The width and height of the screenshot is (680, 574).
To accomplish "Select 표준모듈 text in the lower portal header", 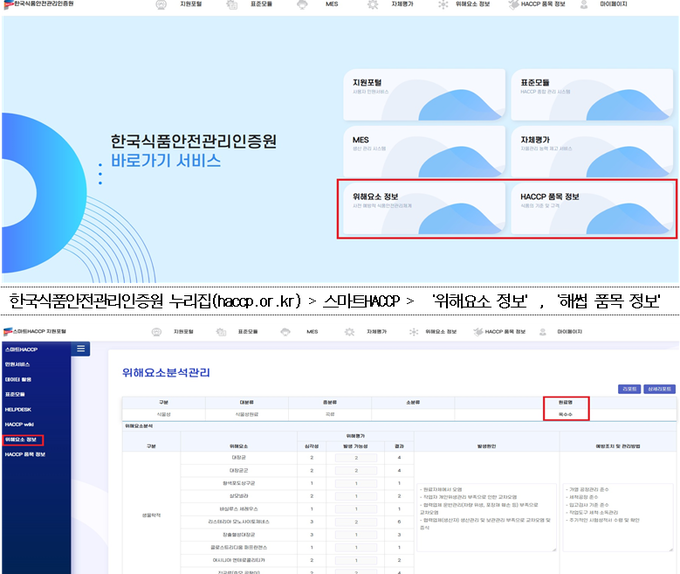I will pos(248,332).
